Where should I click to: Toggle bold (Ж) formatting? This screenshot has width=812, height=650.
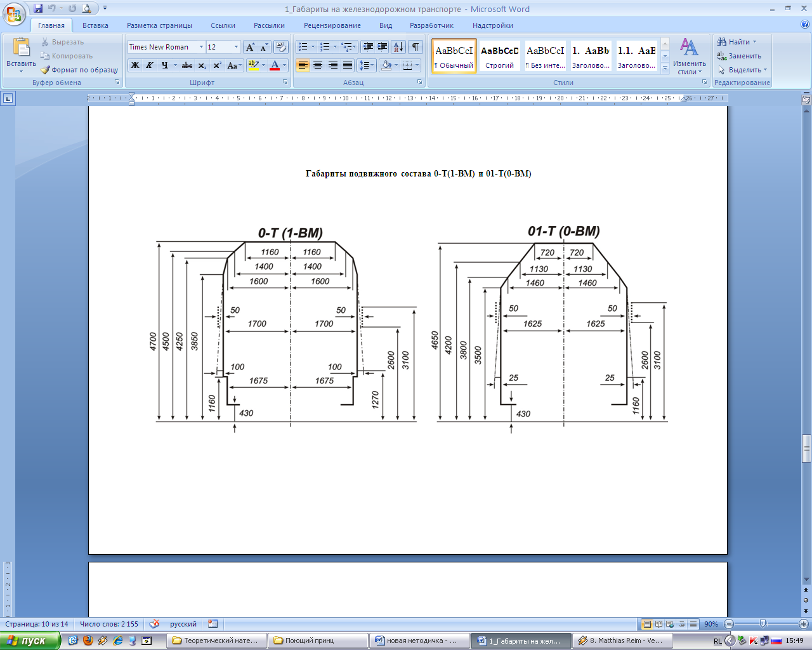pyautogui.click(x=135, y=65)
